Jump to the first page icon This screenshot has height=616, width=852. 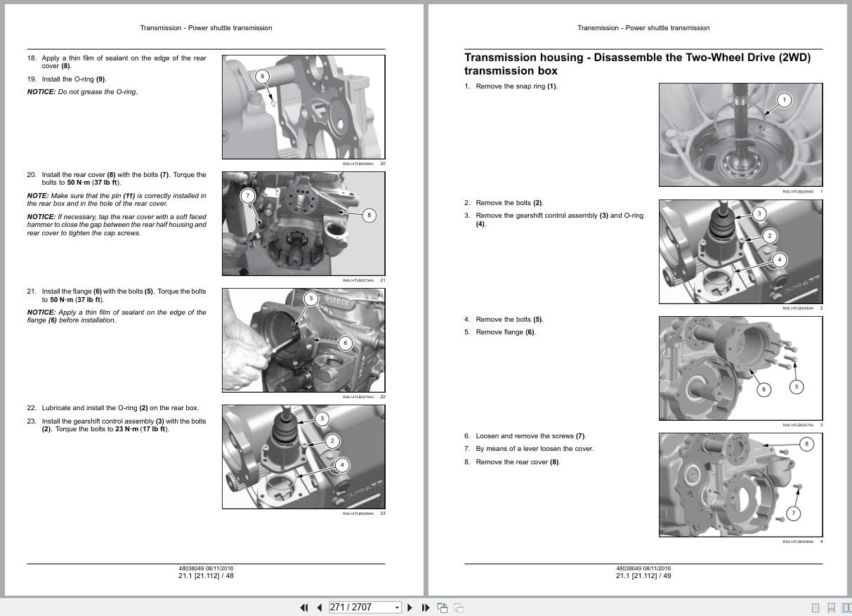(304, 607)
